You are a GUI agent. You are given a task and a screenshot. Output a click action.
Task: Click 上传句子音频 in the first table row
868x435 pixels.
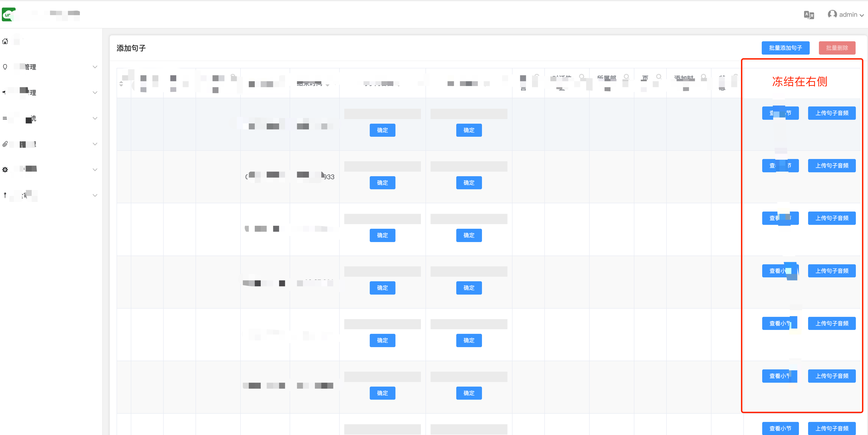[x=832, y=113]
